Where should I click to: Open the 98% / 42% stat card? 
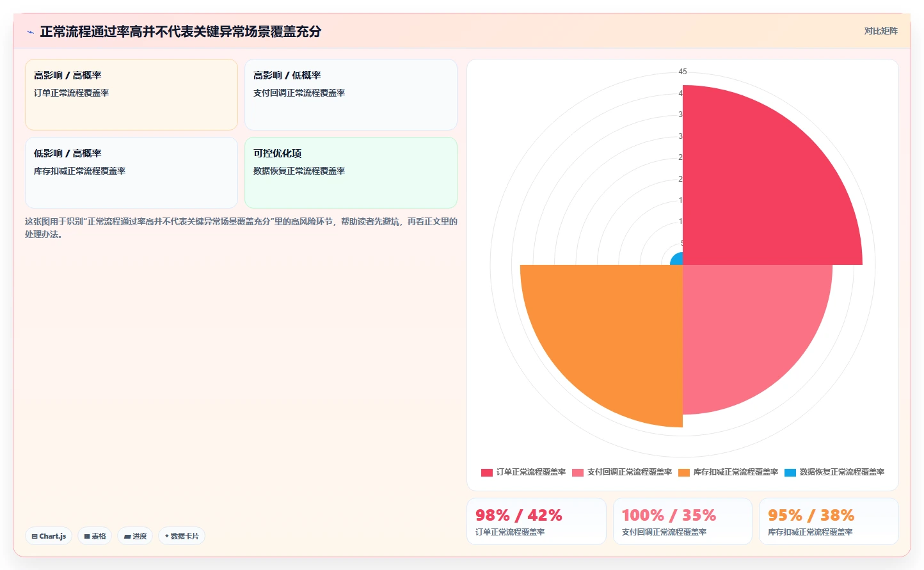(x=536, y=521)
